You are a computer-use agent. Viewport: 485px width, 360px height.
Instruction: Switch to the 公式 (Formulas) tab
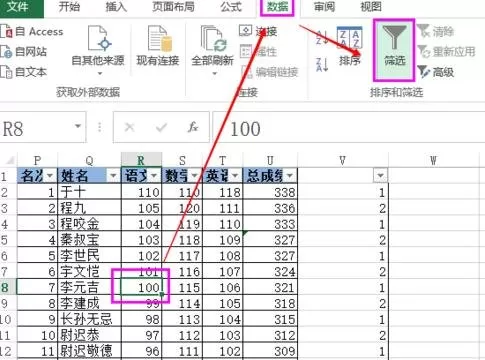click(x=231, y=6)
